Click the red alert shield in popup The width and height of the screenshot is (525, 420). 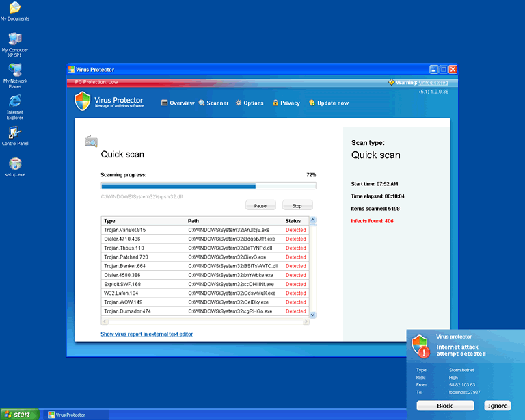click(x=420, y=347)
